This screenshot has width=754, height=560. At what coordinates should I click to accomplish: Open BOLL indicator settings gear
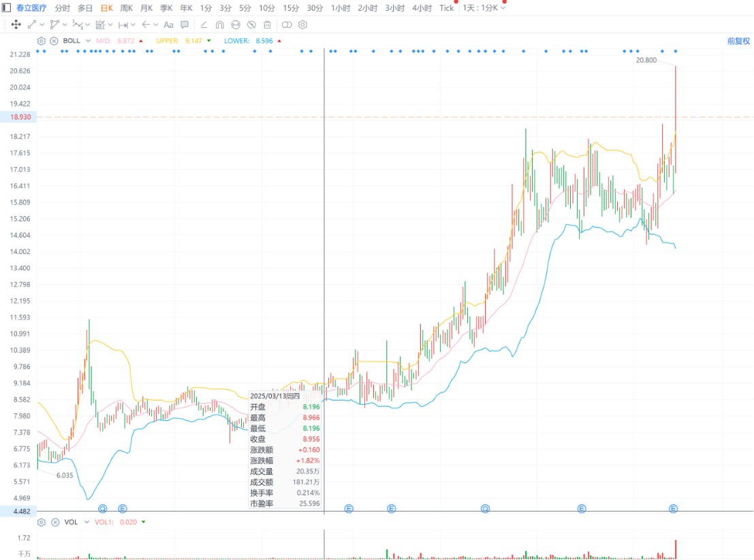tap(42, 41)
